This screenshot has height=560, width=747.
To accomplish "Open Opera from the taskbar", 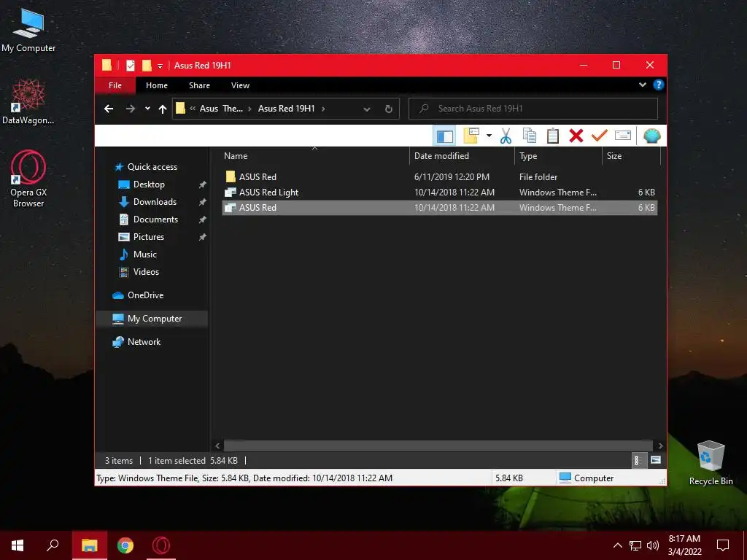I will (161, 545).
